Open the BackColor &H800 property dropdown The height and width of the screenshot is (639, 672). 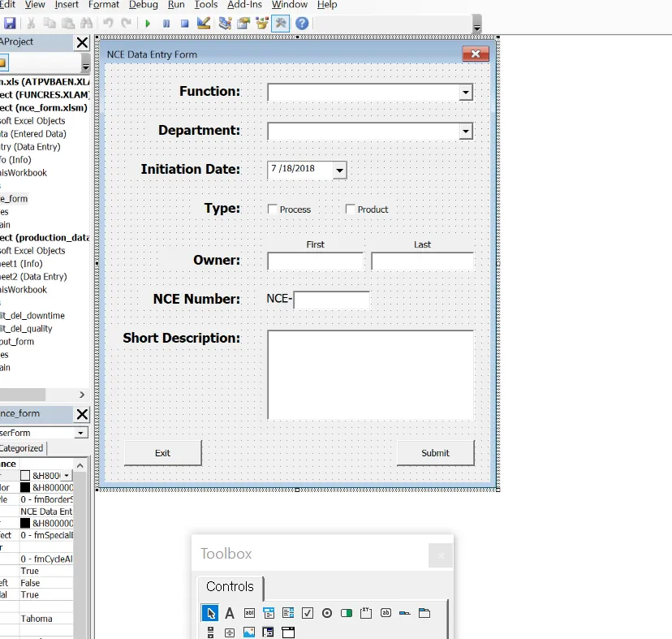pos(67,476)
